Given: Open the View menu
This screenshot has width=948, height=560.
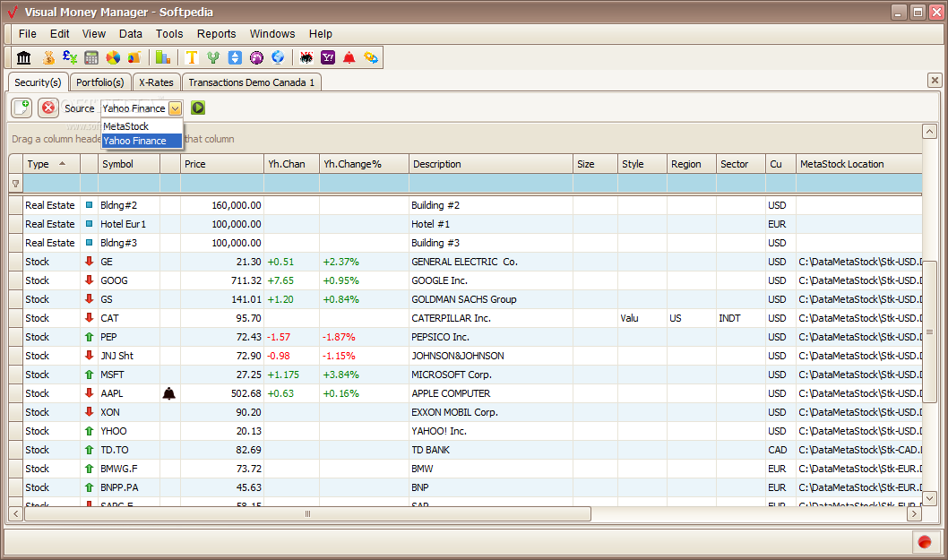Looking at the screenshot, I should coord(94,34).
